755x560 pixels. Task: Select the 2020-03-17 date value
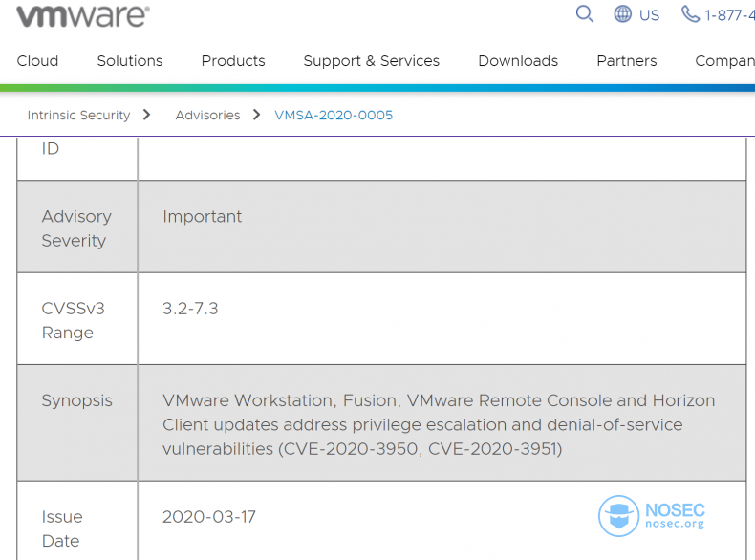coord(209,517)
